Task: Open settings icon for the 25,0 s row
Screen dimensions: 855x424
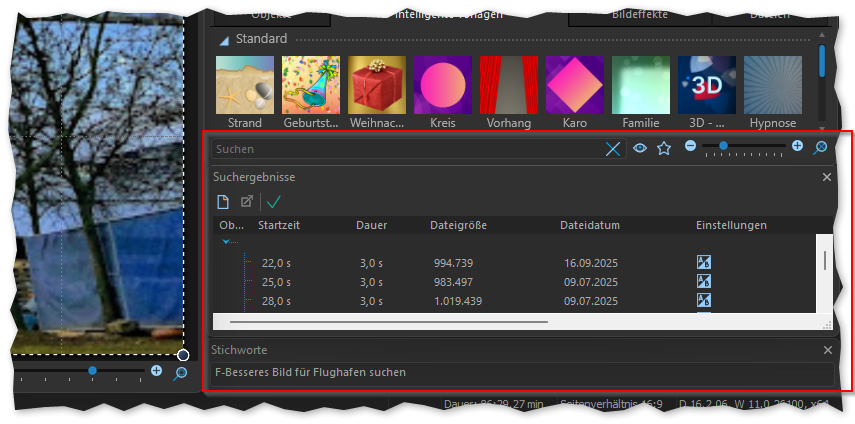Action: [703, 282]
